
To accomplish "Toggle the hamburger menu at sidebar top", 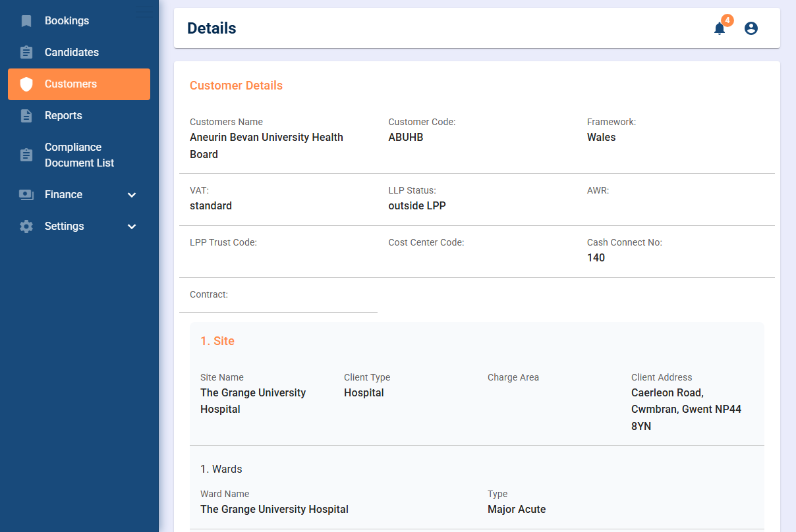I will pyautogui.click(x=146, y=11).
